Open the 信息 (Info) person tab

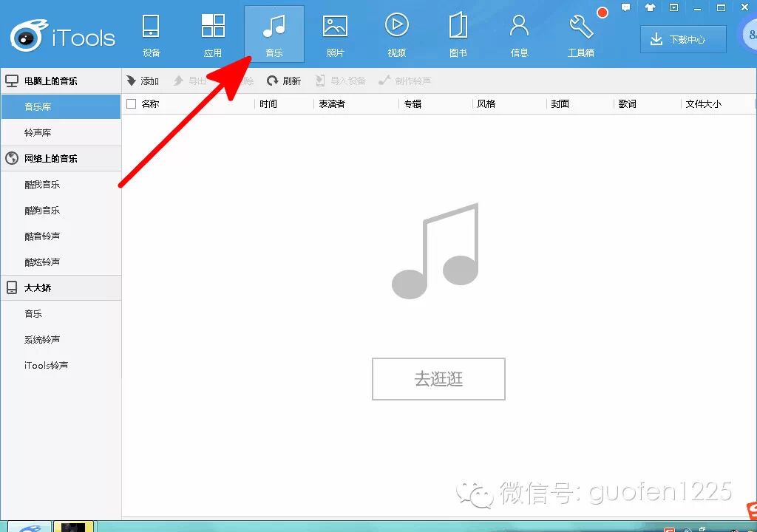pyautogui.click(x=519, y=35)
